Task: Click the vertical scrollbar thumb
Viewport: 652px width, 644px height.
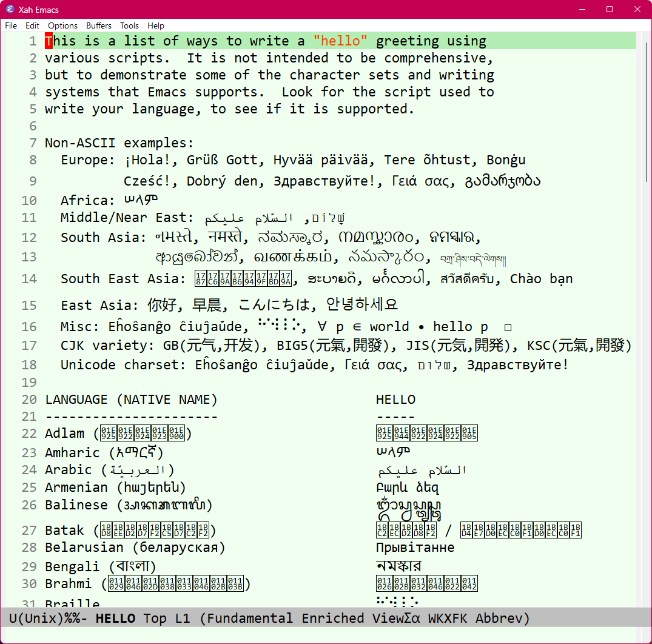Action: pyautogui.click(x=646, y=112)
